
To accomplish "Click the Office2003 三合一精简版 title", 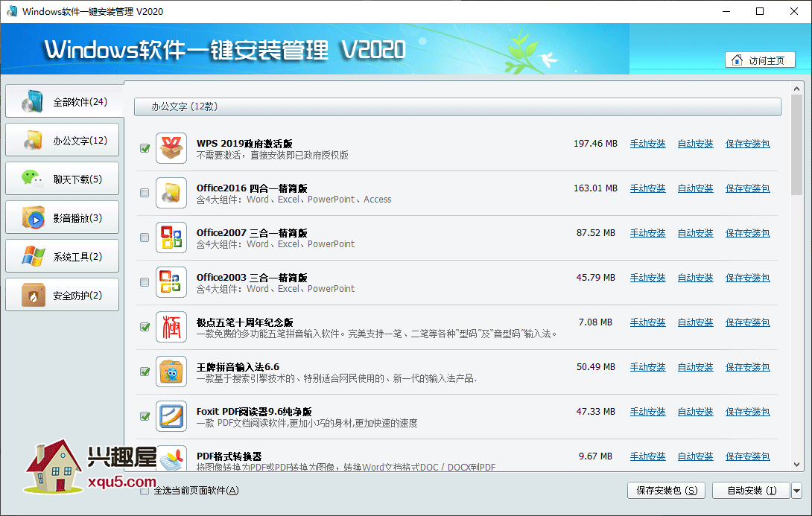I will click(252, 277).
